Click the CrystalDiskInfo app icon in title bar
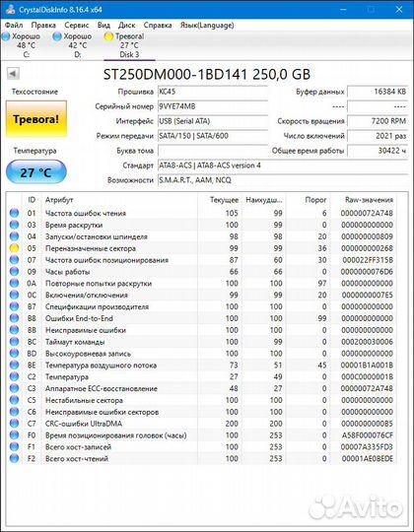 [x=10, y=10]
